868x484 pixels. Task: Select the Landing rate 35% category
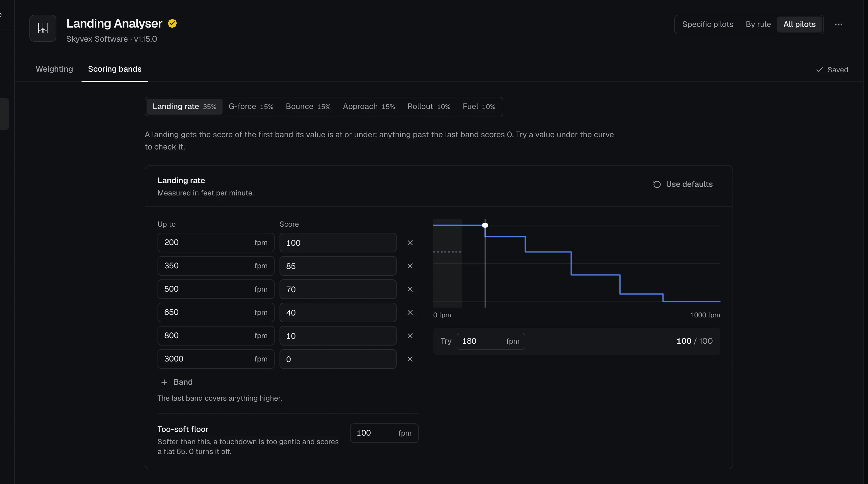click(x=184, y=106)
